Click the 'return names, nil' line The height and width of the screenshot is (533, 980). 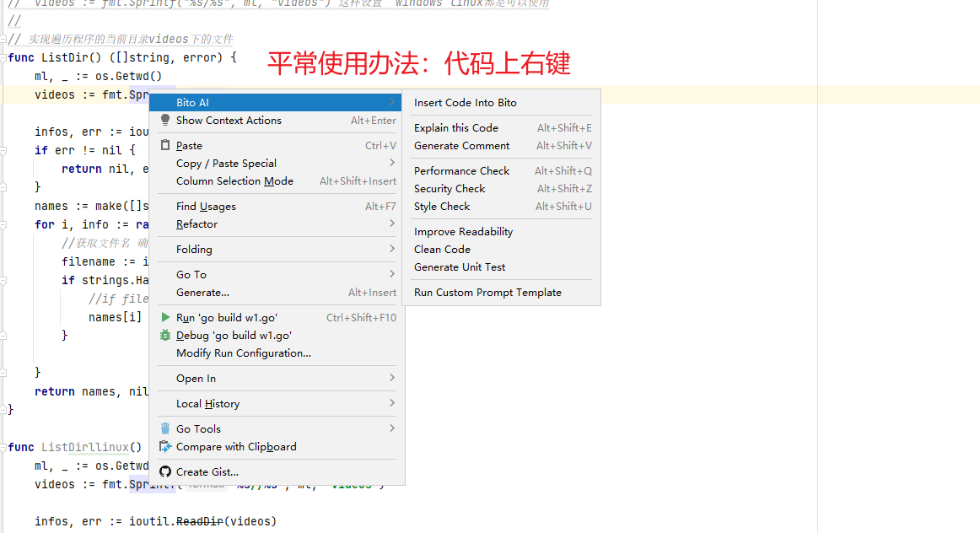91,392
